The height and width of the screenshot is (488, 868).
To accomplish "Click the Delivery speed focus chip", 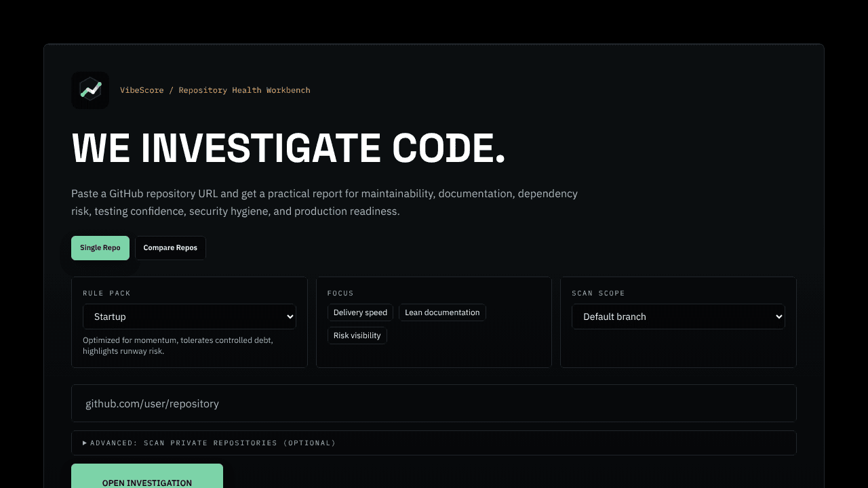I will (x=360, y=312).
